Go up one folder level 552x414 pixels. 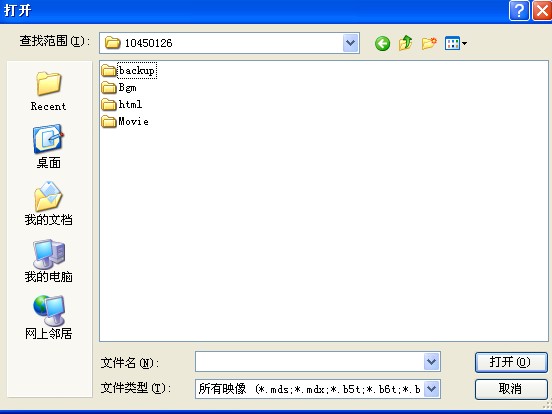click(406, 43)
